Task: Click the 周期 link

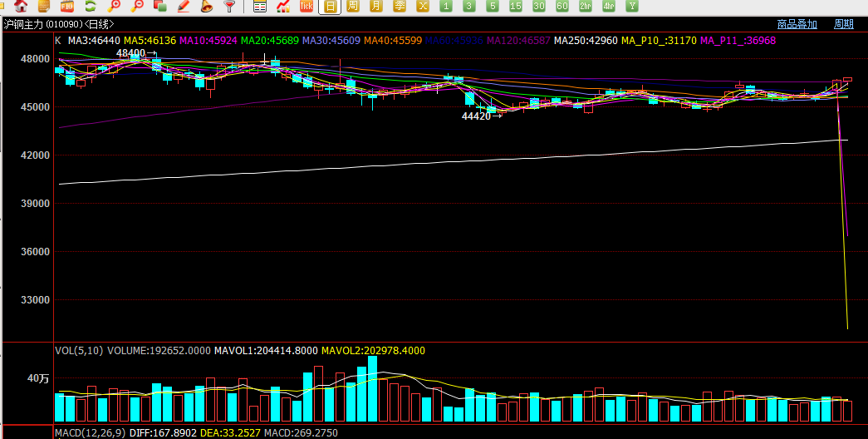Action: coord(843,24)
